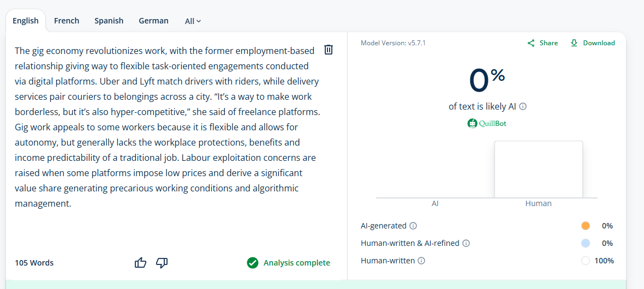Click info icon next to Human-written & AI-refined
644x289 pixels.
click(466, 243)
